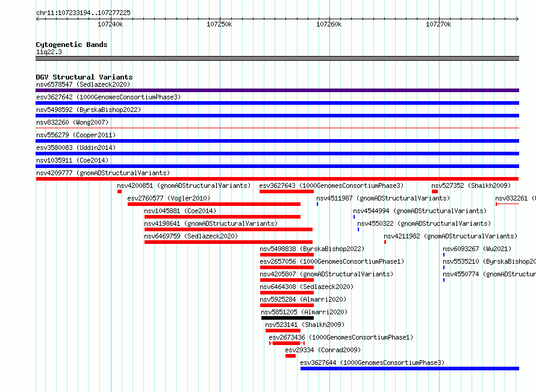Click the chr11:107233194..107277225 coordinates text
Screen dimensions: 536x392
point(83,13)
